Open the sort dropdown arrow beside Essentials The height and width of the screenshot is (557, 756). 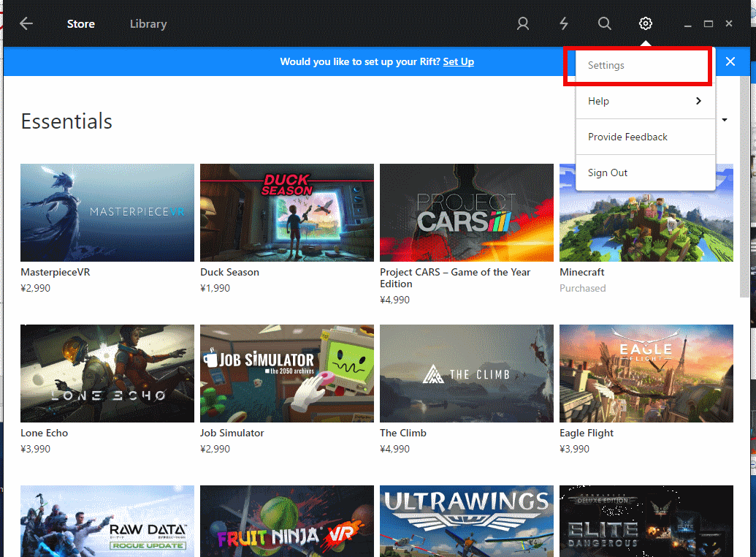724,120
